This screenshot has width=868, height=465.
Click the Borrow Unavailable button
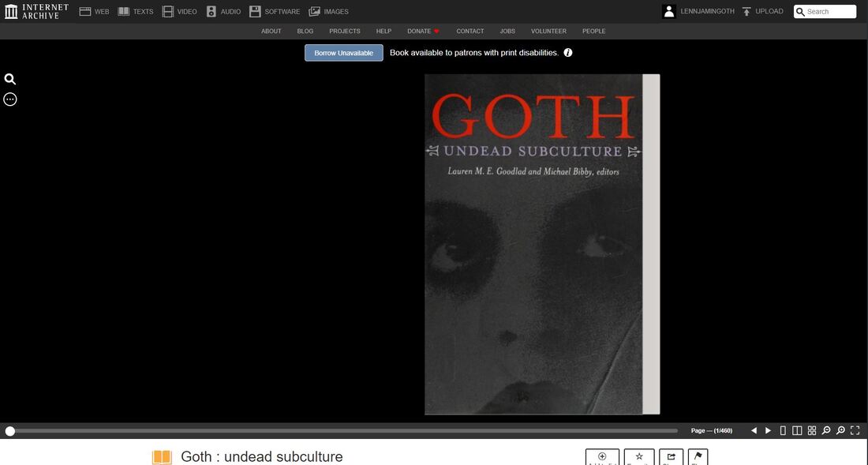point(344,53)
